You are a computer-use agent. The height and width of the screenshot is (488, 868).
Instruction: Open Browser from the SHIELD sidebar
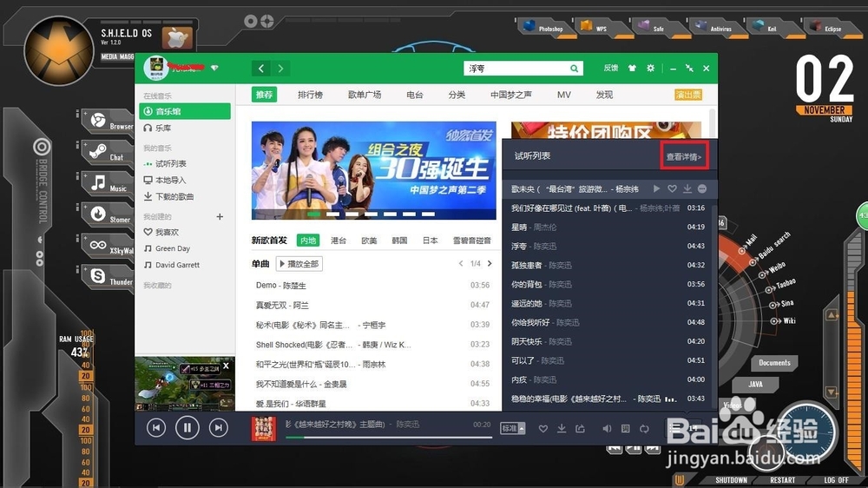pos(108,122)
